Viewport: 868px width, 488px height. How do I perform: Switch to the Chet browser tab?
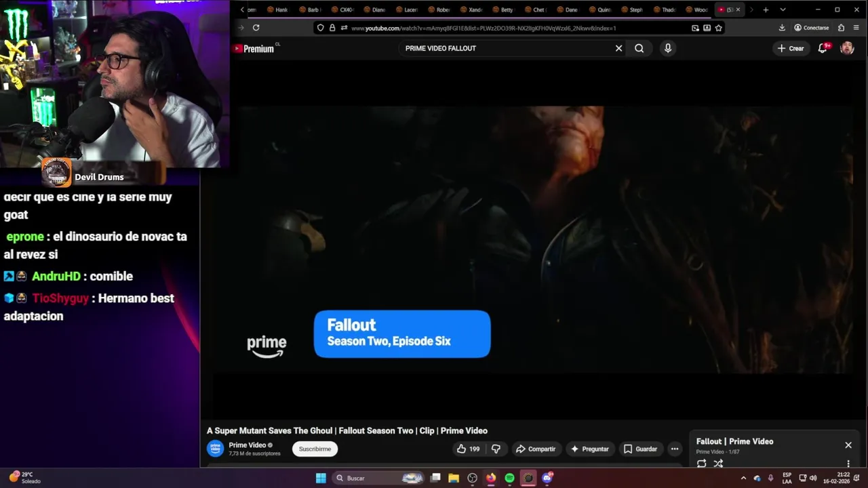[535, 10]
